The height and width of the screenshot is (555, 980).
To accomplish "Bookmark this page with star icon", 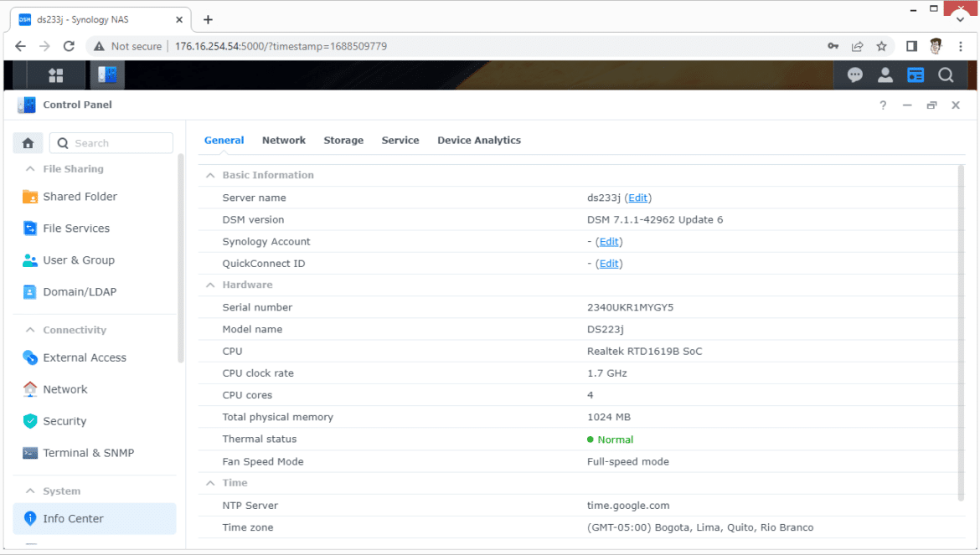I will [x=881, y=46].
